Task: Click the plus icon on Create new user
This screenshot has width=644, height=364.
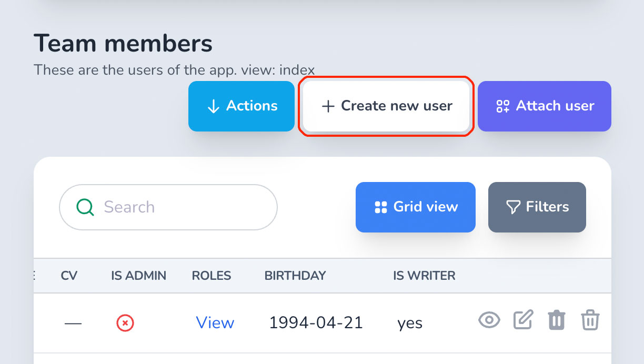Action: pyautogui.click(x=328, y=106)
